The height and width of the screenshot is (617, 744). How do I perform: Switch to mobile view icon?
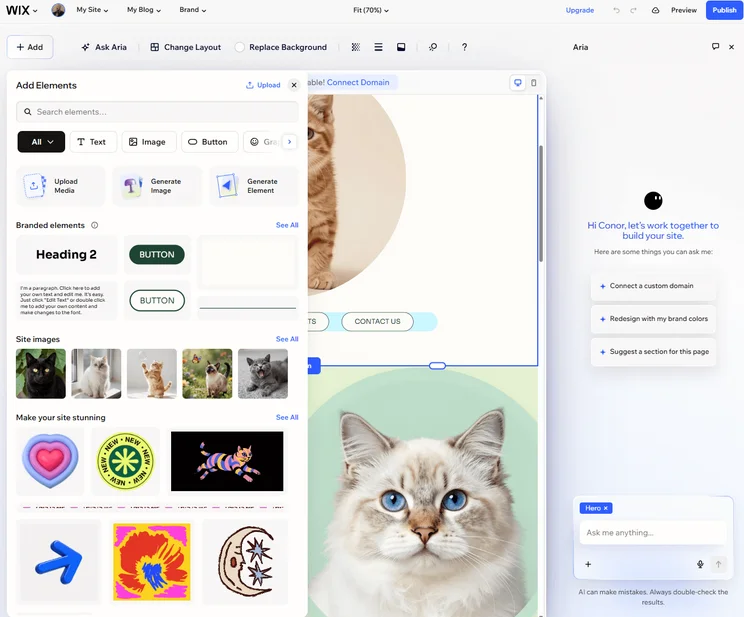coord(533,83)
